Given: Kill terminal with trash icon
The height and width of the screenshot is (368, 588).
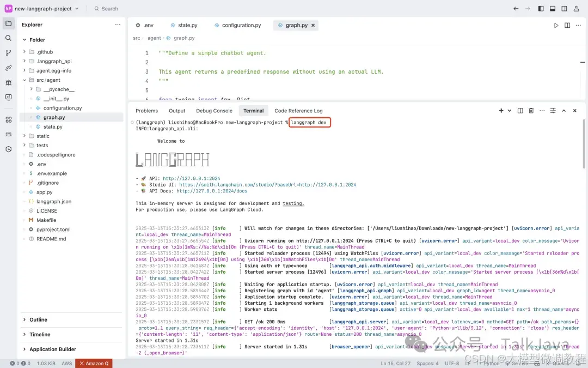Looking at the screenshot, I should [531, 110].
